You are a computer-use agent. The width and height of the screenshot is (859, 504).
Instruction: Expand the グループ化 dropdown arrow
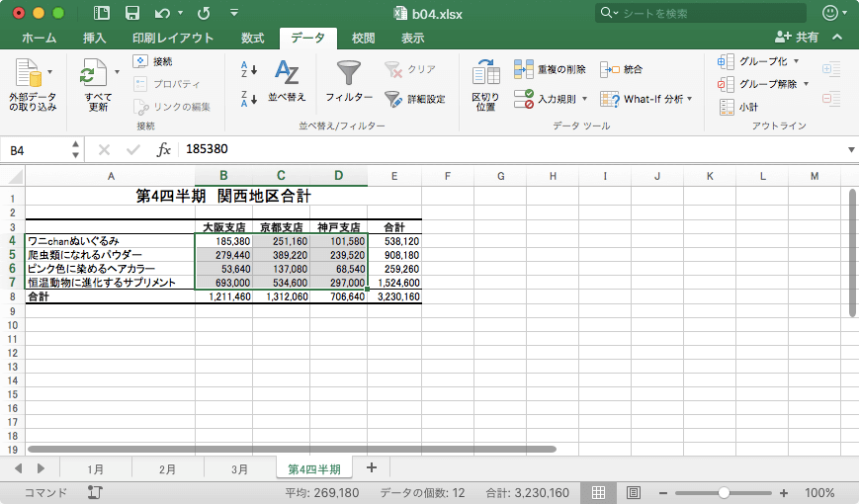796,61
